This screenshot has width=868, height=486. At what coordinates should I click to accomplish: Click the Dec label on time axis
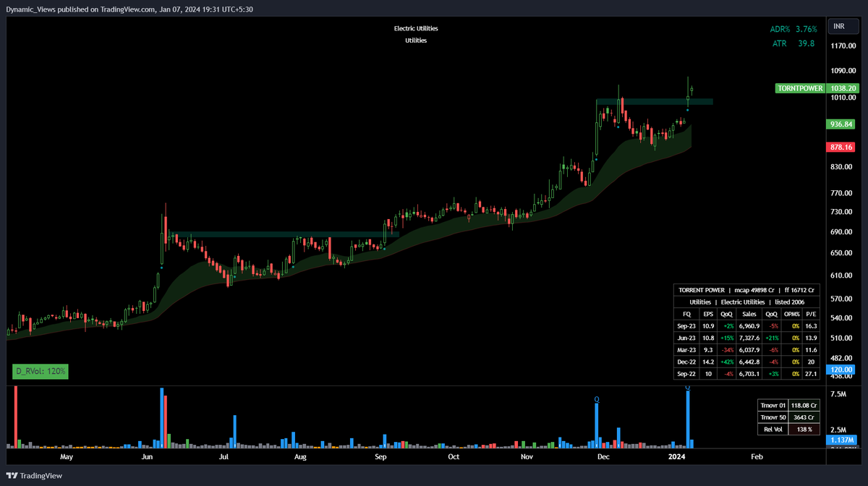click(x=604, y=457)
